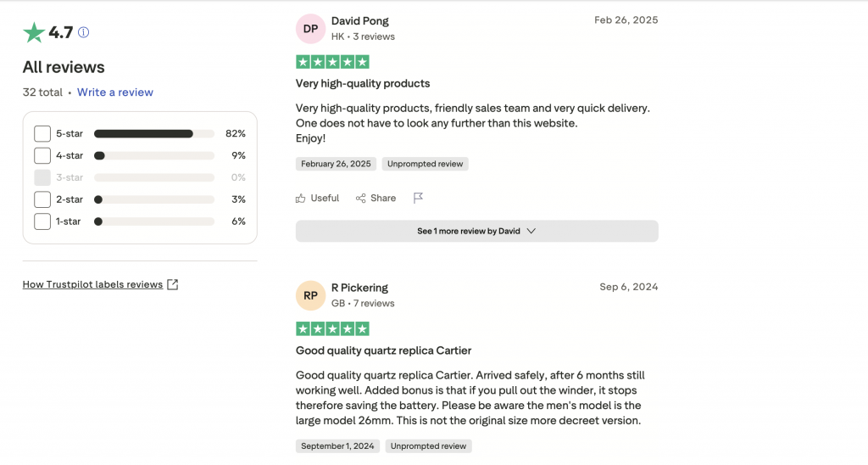Click the RP avatar circle
The height and width of the screenshot is (465, 868).
311,294
